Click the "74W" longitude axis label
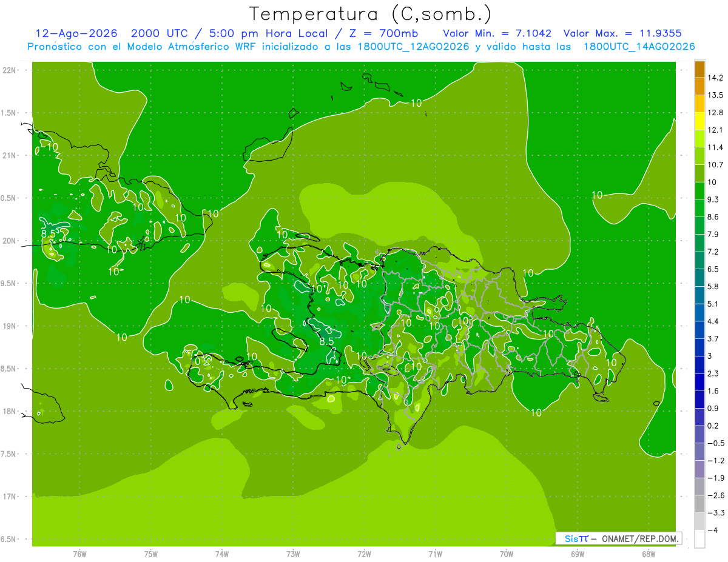This screenshot has height=562, width=728. click(222, 554)
